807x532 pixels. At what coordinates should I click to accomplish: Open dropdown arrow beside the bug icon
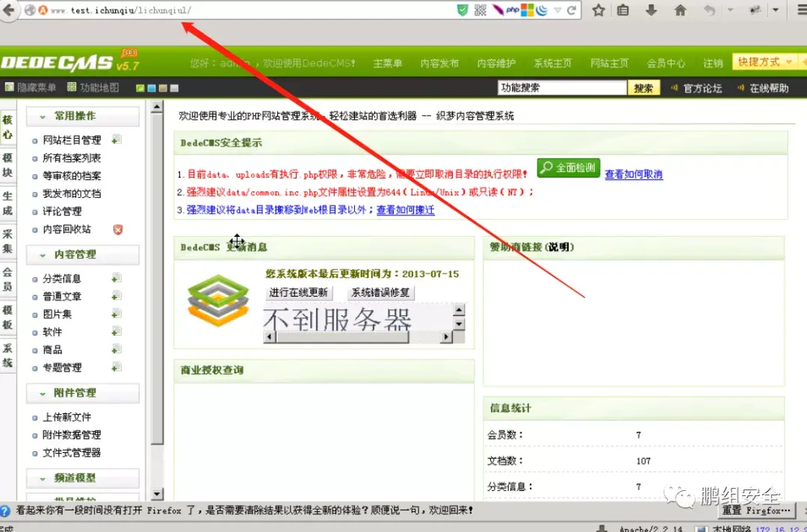coord(776,10)
